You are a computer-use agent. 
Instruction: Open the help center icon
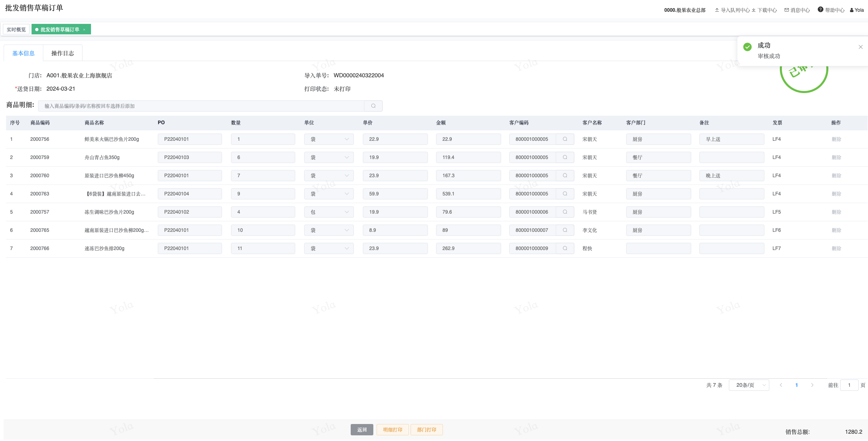(820, 10)
